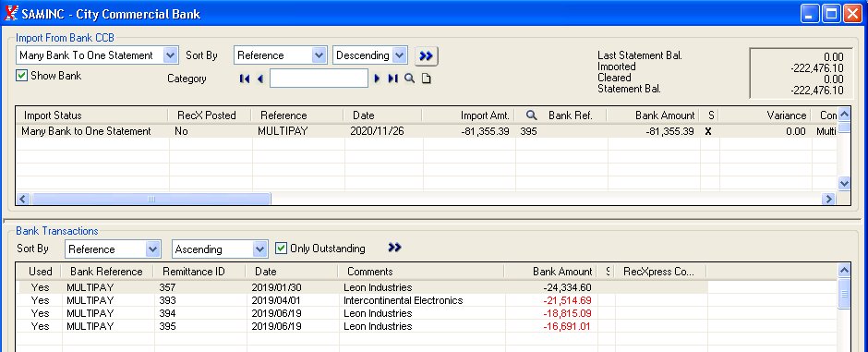Click the Bank Transactions double-arrow refresh
868x352 pixels.
[x=394, y=248]
